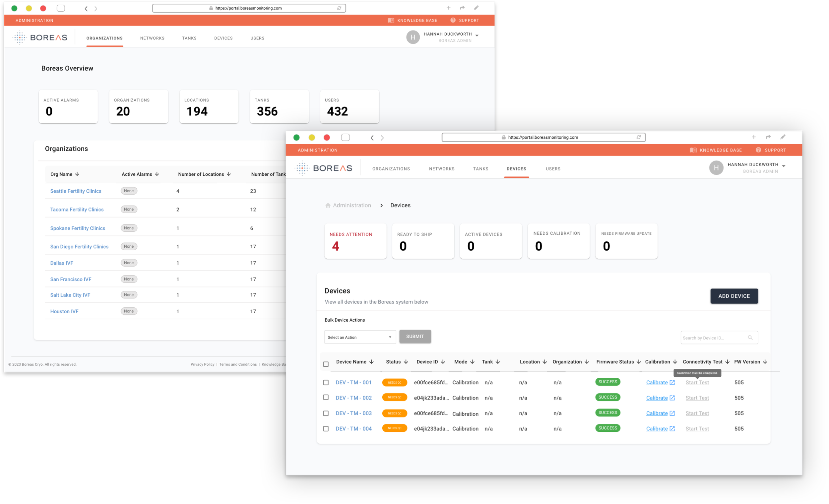This screenshot has height=504, width=829.
Task: Click the Knowledge Base book icon in front window
Action: click(693, 150)
